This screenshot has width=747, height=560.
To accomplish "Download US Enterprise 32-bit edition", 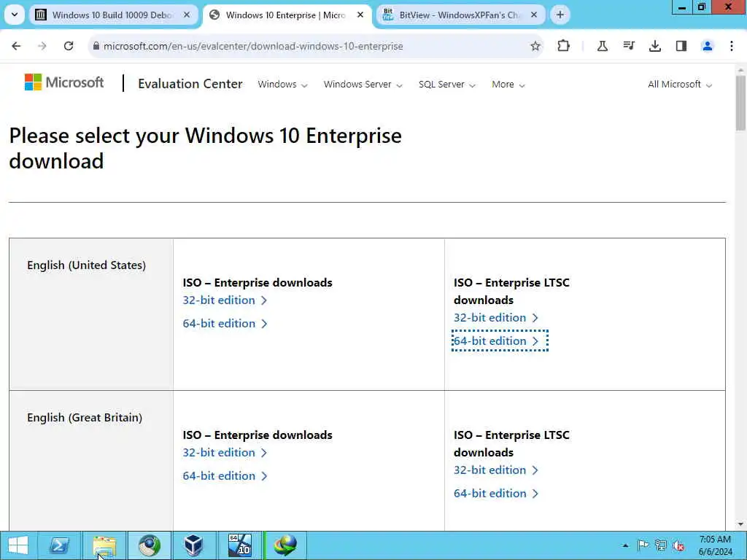I will pyautogui.click(x=225, y=300).
